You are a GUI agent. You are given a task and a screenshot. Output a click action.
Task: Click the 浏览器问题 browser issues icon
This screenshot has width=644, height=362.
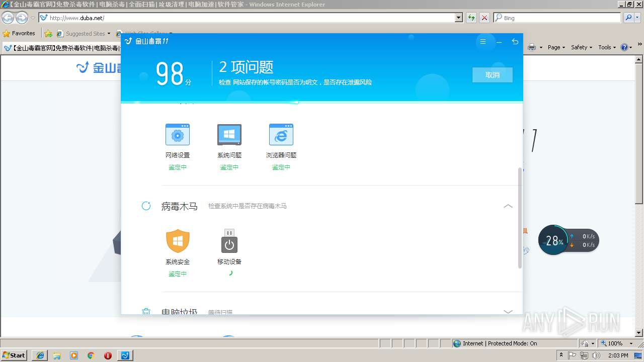click(x=281, y=134)
